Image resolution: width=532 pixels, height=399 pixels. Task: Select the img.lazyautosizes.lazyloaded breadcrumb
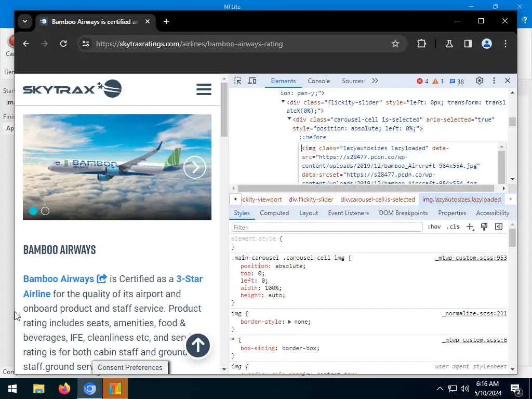point(461,199)
